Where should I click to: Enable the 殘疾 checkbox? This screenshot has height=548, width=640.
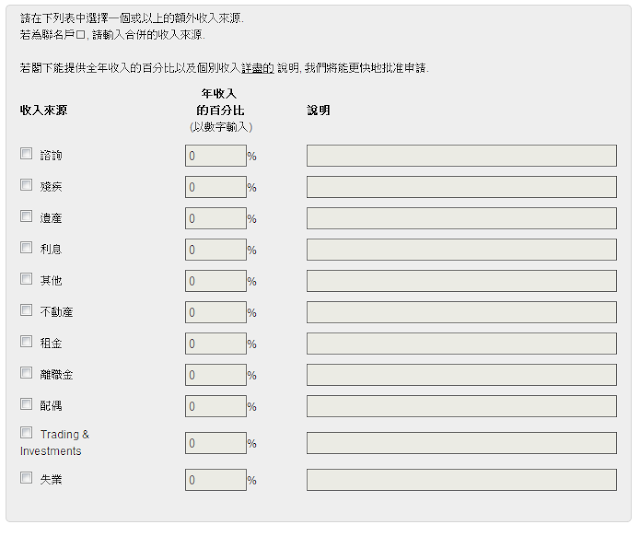click(x=26, y=185)
